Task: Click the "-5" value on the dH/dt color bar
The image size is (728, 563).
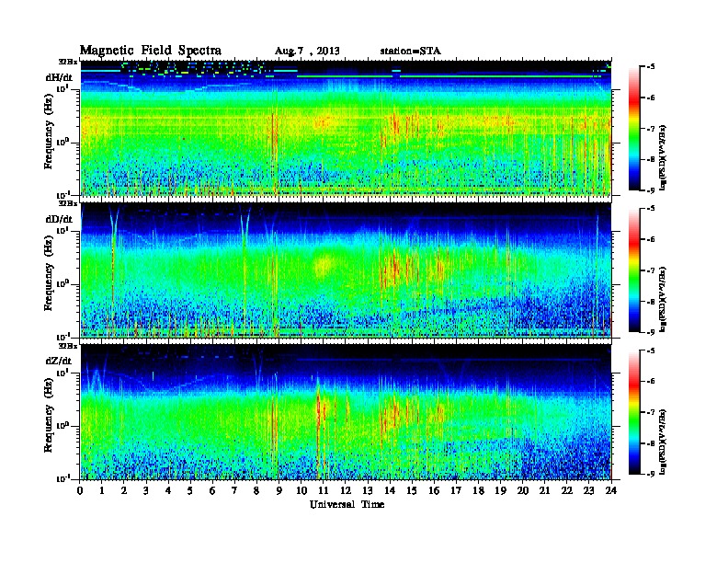Action: click(651, 67)
